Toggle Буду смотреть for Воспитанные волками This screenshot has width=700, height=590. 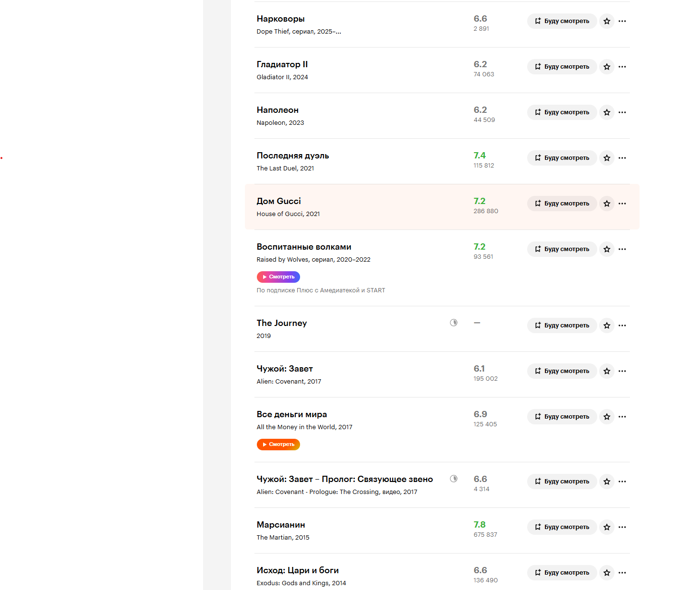pyautogui.click(x=562, y=249)
